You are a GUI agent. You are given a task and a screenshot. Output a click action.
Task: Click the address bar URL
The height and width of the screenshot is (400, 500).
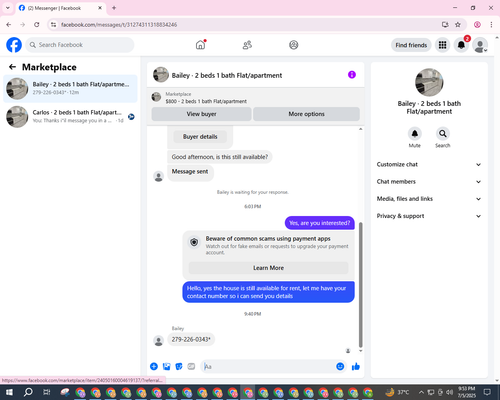pos(119,25)
